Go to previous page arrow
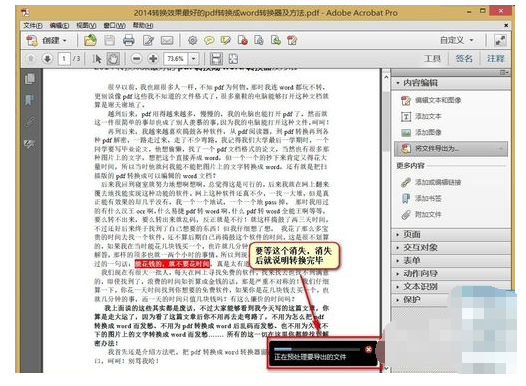Viewport: 526px width, 386px height. (x=31, y=59)
